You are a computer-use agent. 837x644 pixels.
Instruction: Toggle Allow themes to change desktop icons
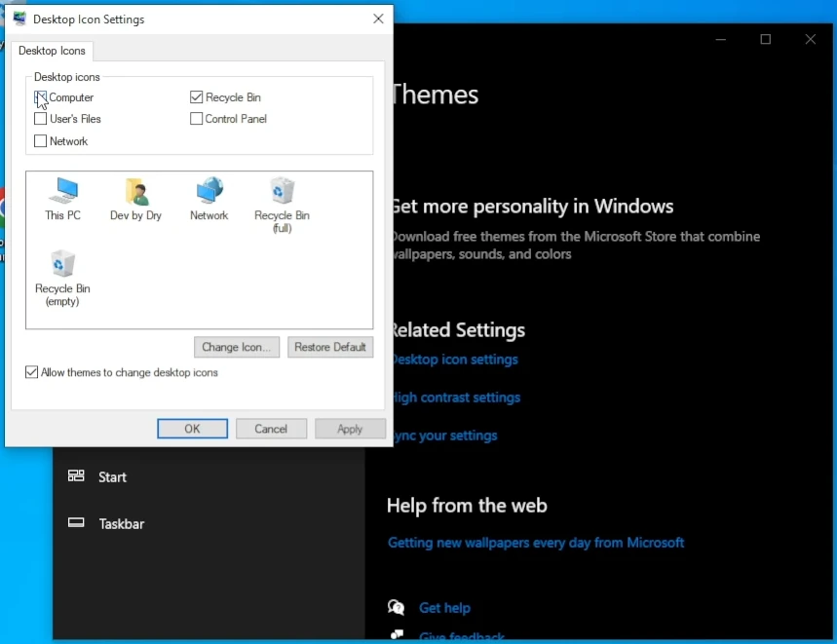[31, 372]
